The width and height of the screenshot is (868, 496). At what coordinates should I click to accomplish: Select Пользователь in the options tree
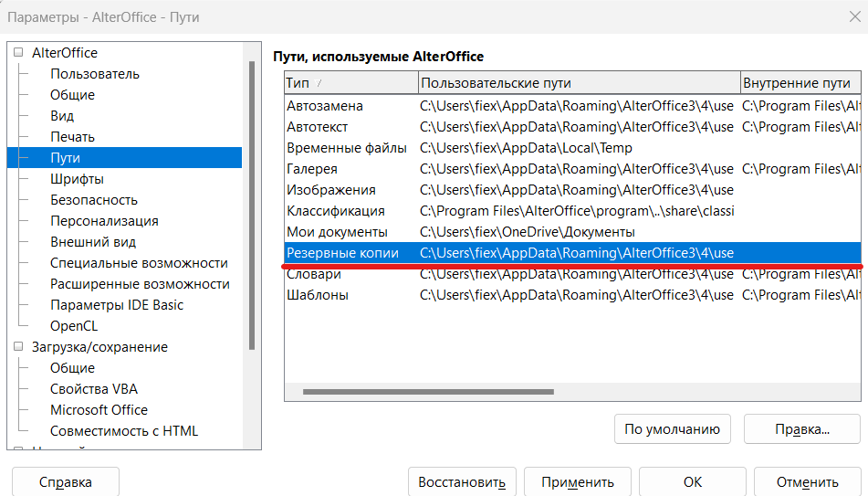click(95, 74)
